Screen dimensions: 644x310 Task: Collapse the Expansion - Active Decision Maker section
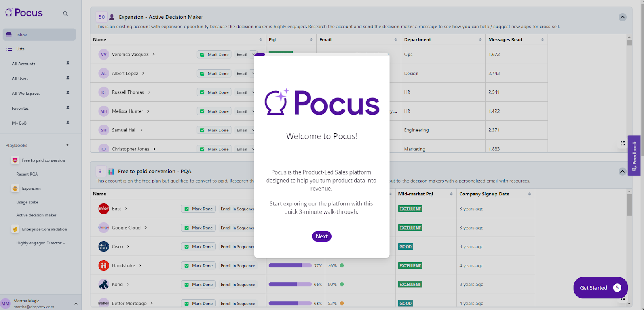(x=623, y=17)
